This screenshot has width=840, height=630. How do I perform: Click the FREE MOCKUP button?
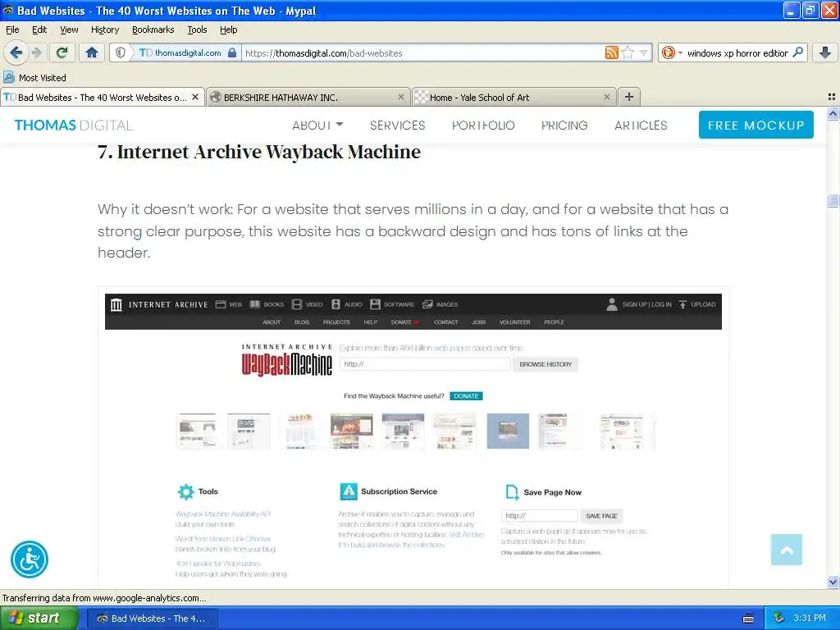[x=756, y=125]
